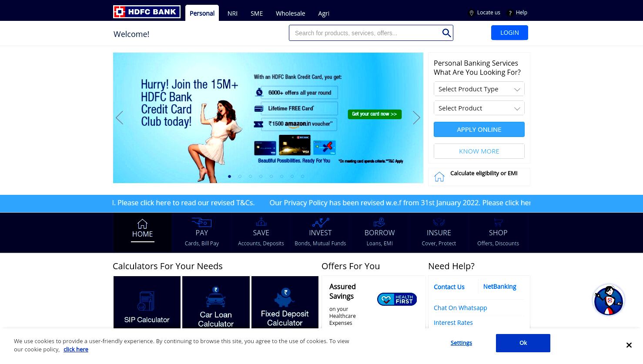Switch to the Personal tab

[202, 13]
